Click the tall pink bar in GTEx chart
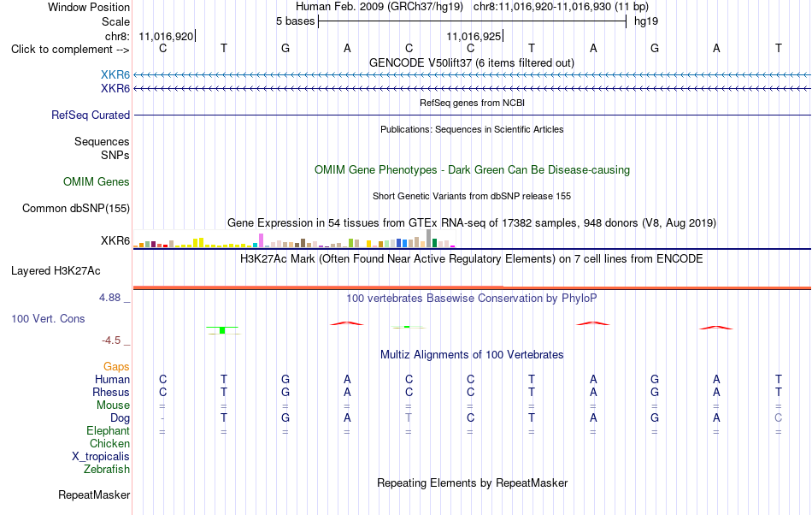 (261, 240)
